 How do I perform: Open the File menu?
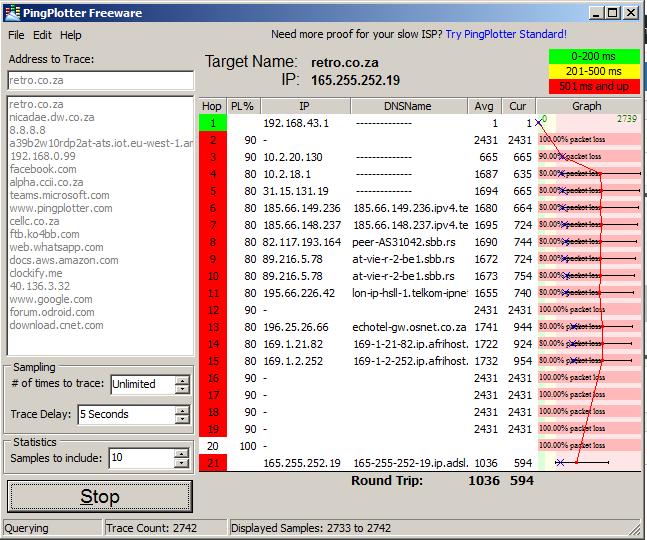(16, 35)
